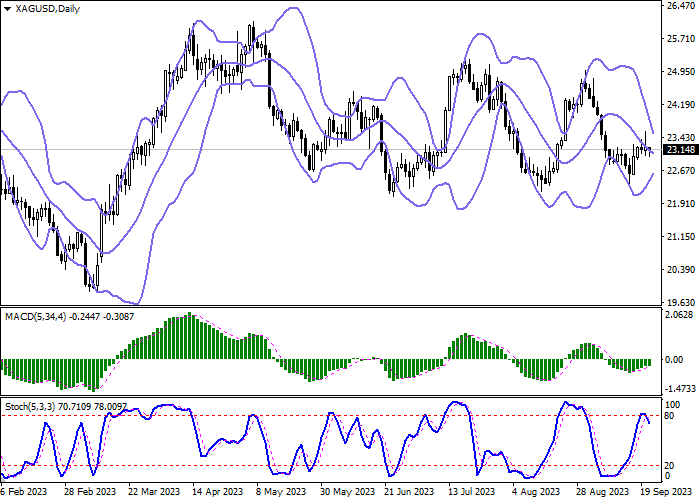The width and height of the screenshot is (700, 500).
Task: Click the Stochastic 20 level label
Action: coord(670,466)
